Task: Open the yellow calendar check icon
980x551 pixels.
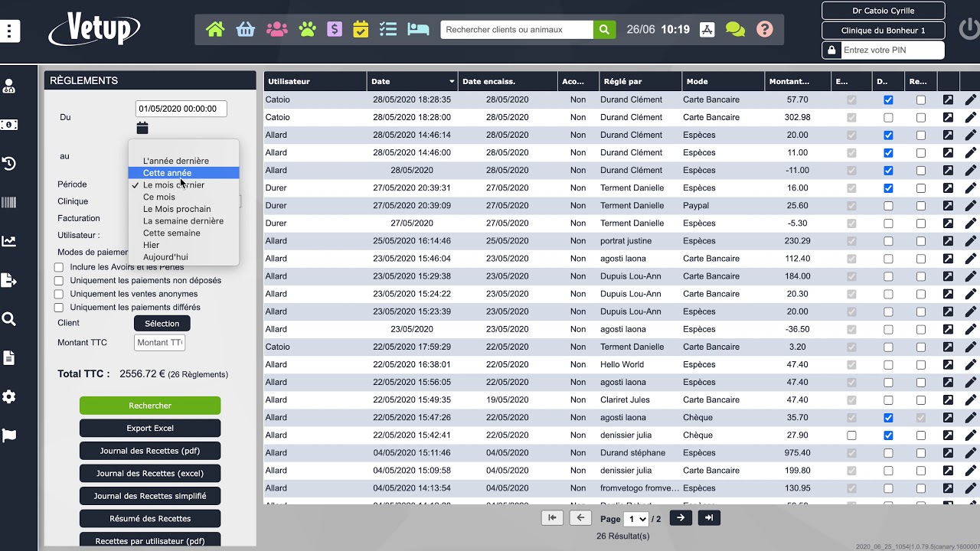Action: tap(361, 30)
